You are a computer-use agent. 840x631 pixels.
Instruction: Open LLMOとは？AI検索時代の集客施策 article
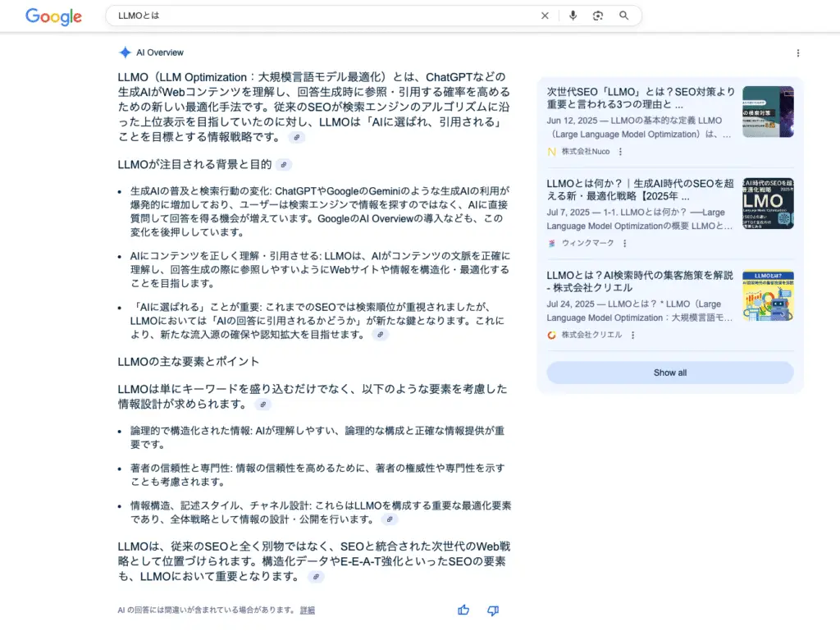640,281
